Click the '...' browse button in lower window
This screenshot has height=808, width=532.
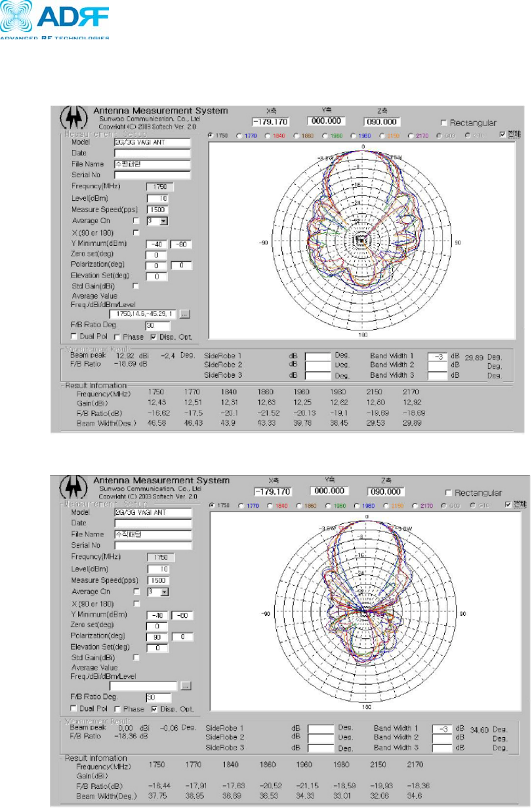[186, 685]
